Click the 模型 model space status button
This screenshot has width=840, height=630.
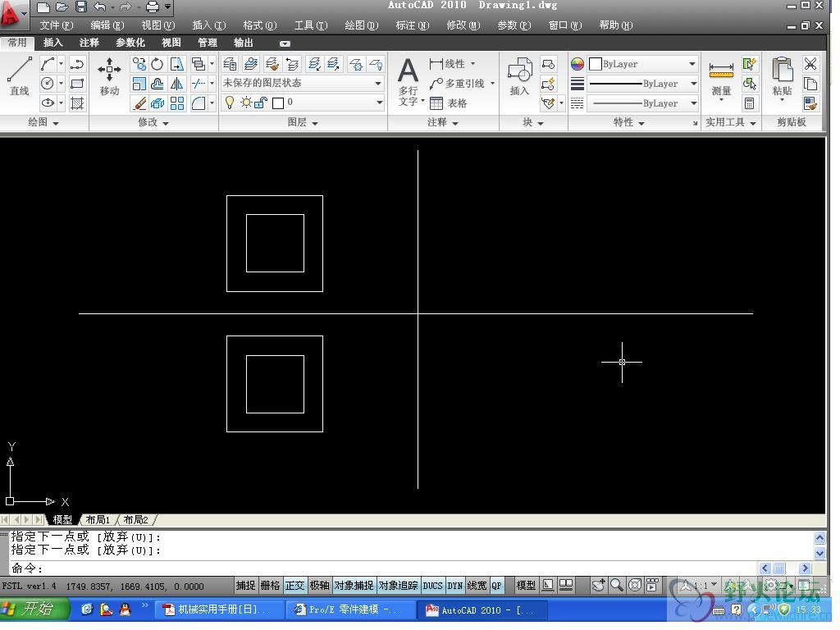point(526,586)
